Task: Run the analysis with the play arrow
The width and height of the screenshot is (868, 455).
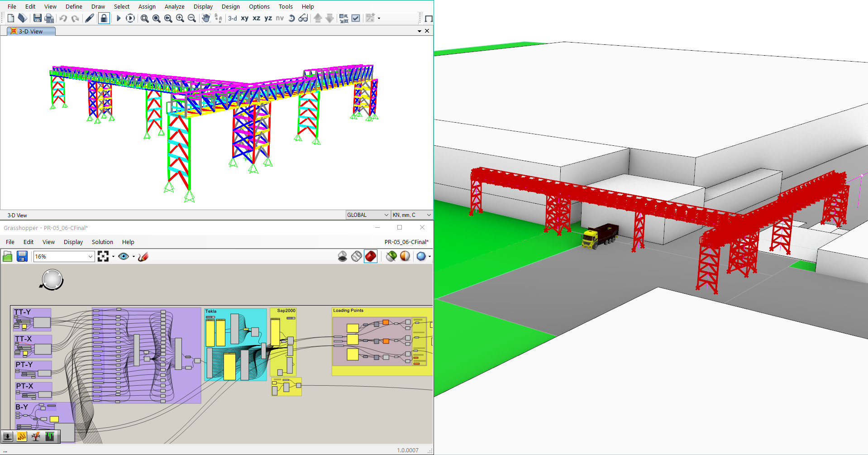Action: tap(119, 18)
